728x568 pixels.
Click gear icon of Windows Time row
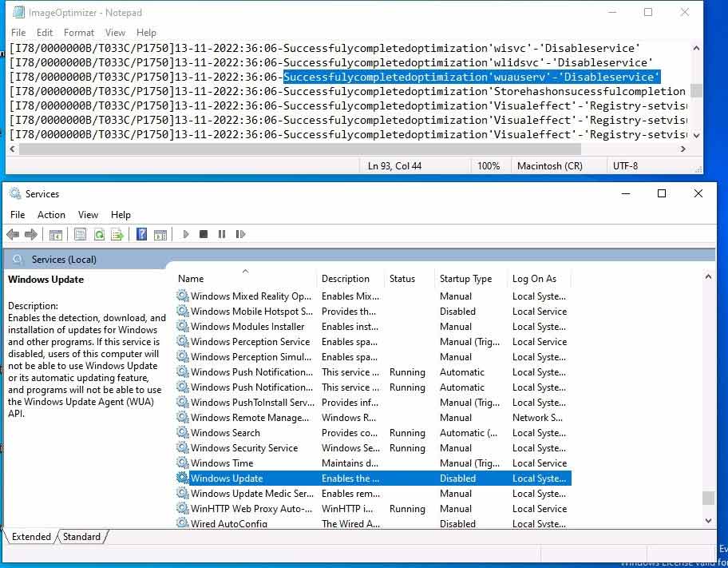click(183, 463)
